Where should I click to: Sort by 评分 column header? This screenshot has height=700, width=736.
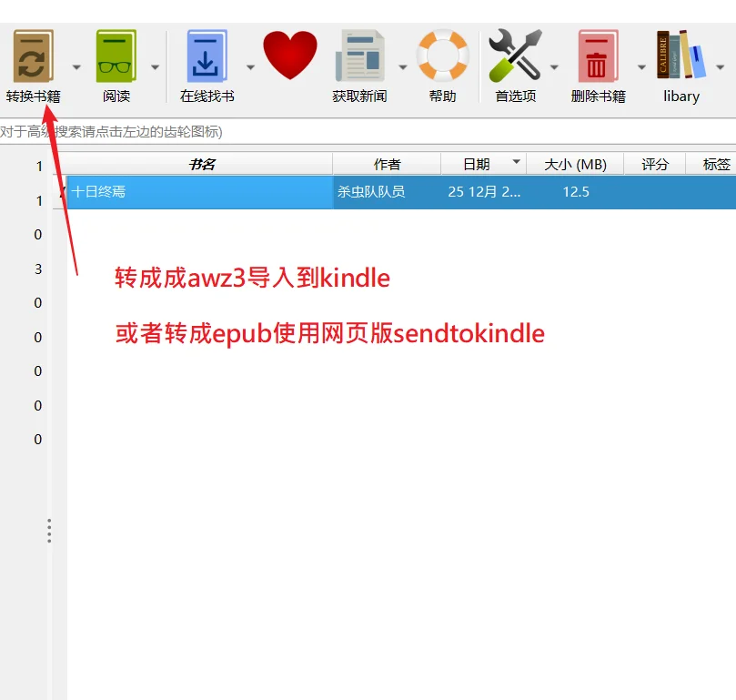coord(654,164)
